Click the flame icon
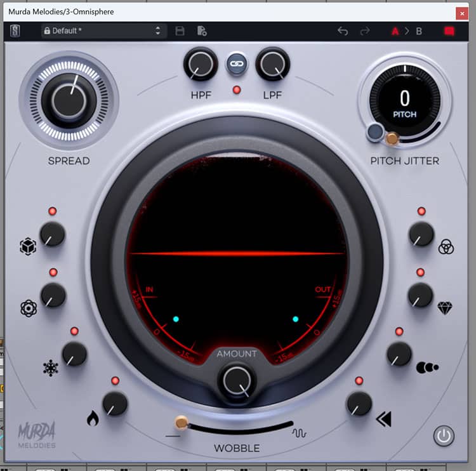The image size is (476, 471). click(93, 418)
